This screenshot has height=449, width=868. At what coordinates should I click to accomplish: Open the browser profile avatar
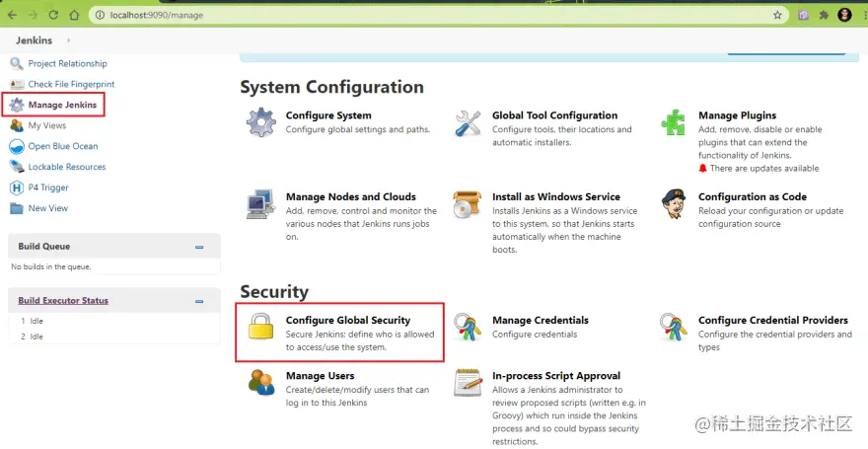[x=844, y=15]
